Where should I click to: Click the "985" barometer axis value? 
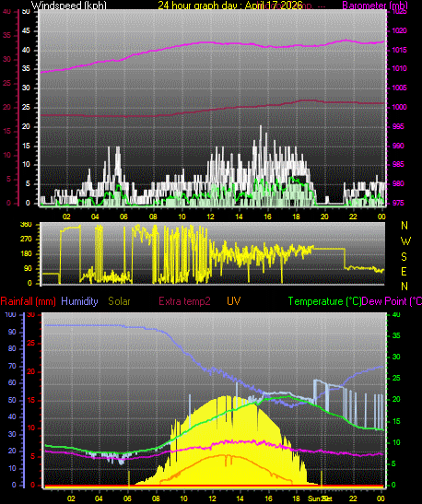pyautogui.click(x=398, y=165)
